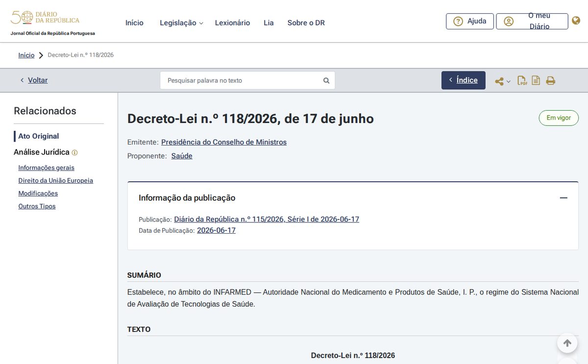The width and height of the screenshot is (588, 364).
Task: Collapse the Informação da publicação panel
Action: click(563, 198)
